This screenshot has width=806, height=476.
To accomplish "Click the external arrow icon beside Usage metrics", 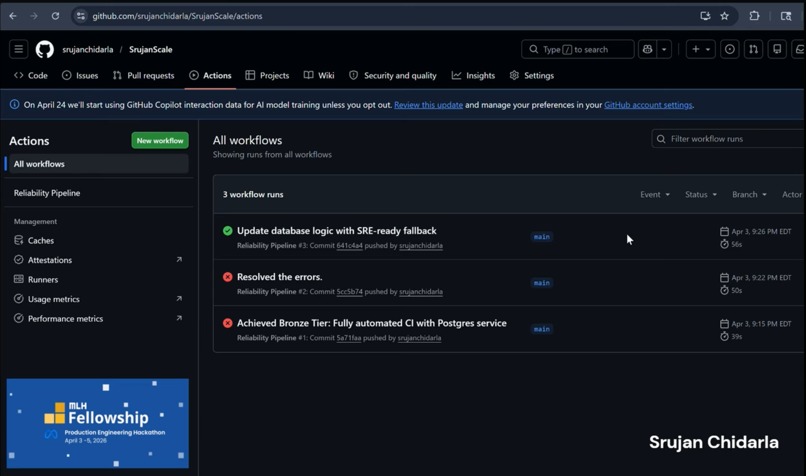I will point(179,299).
